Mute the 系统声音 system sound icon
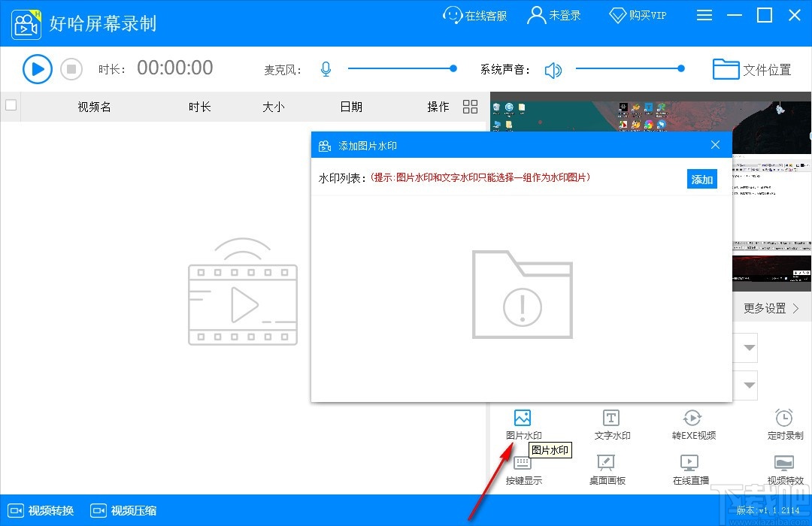 [x=554, y=68]
